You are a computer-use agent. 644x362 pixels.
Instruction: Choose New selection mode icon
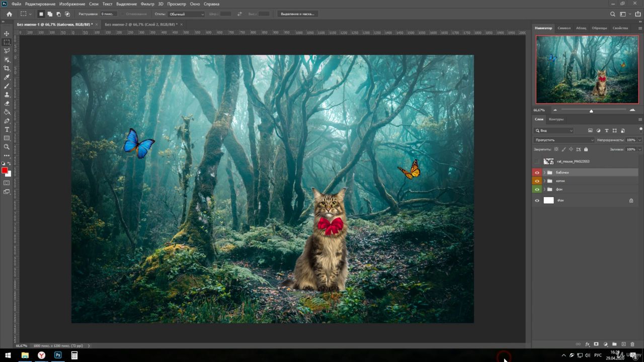[x=41, y=14]
